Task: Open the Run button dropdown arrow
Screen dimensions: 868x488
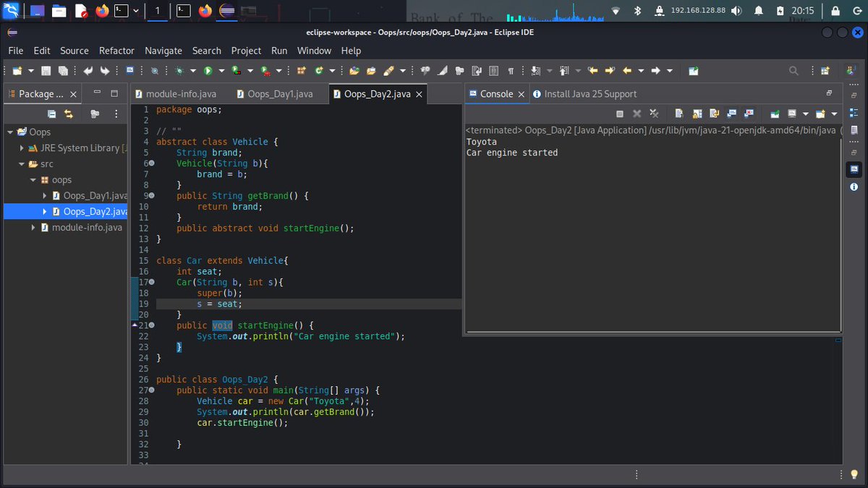Action: pos(221,70)
